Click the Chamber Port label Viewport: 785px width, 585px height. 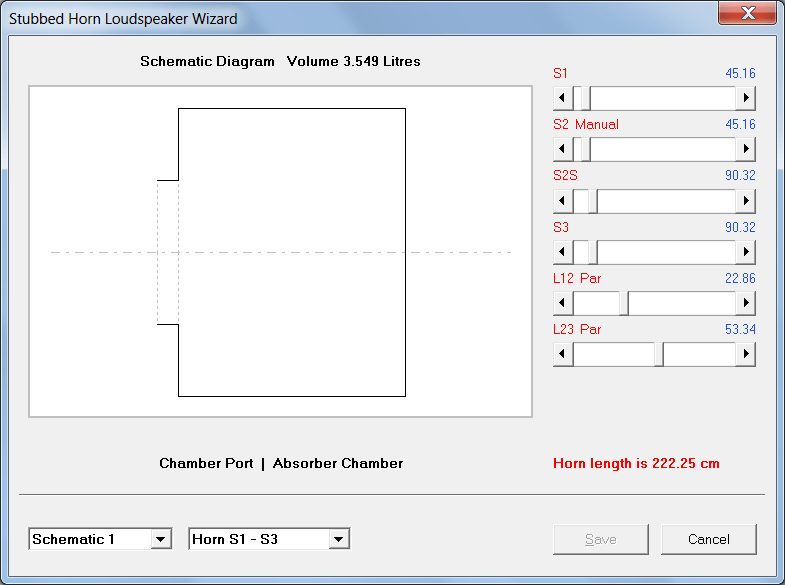(206, 463)
